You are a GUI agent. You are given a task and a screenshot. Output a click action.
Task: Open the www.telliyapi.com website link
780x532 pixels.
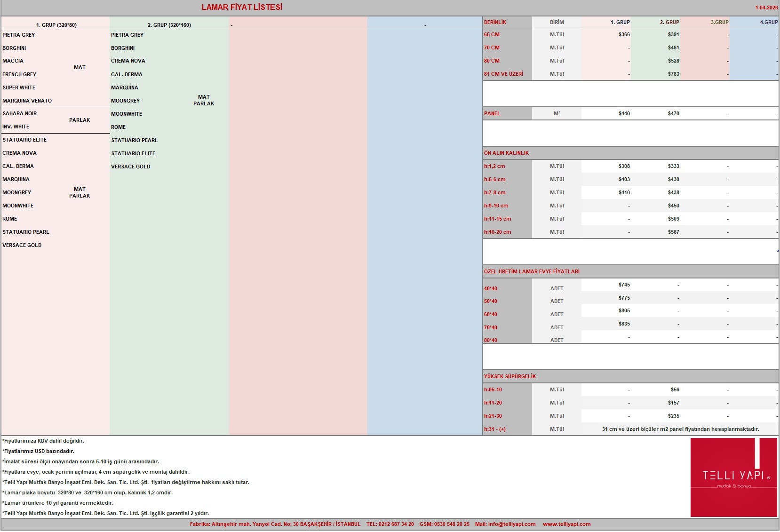[x=566, y=524]
